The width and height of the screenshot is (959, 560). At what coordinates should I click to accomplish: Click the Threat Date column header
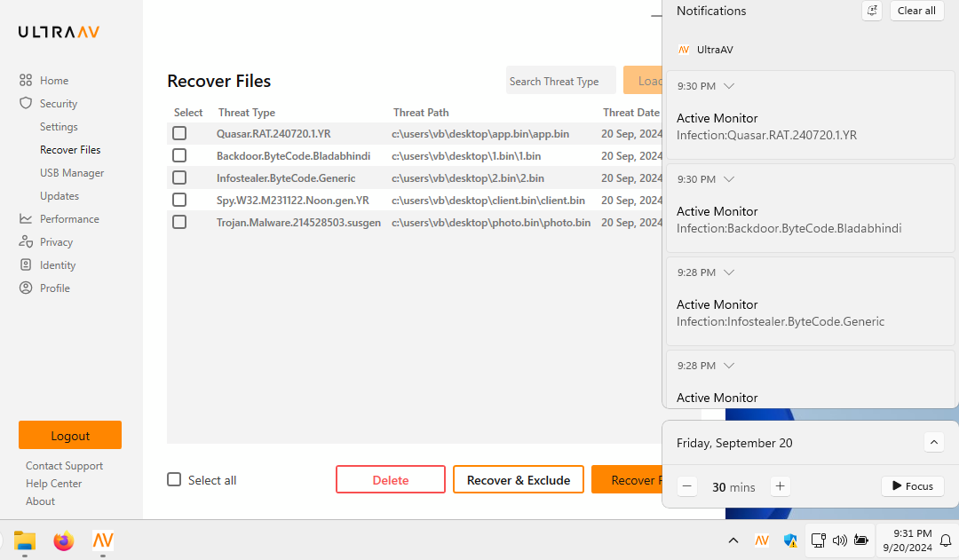631,113
